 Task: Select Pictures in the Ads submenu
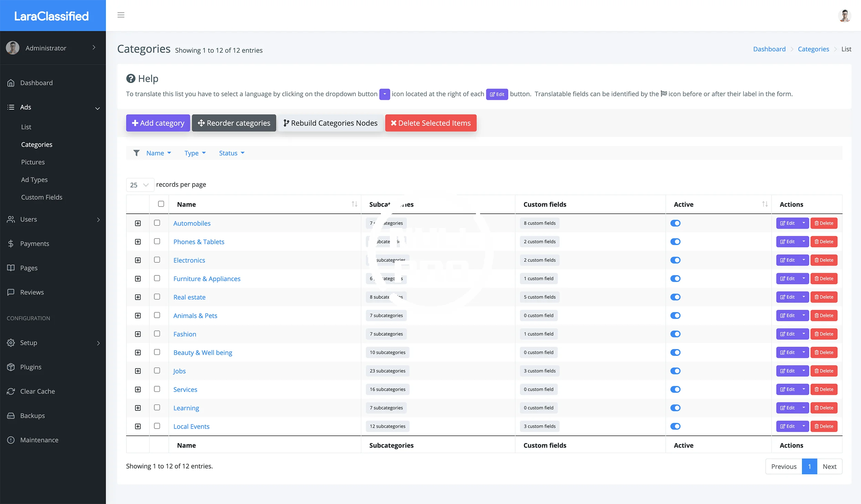click(33, 162)
